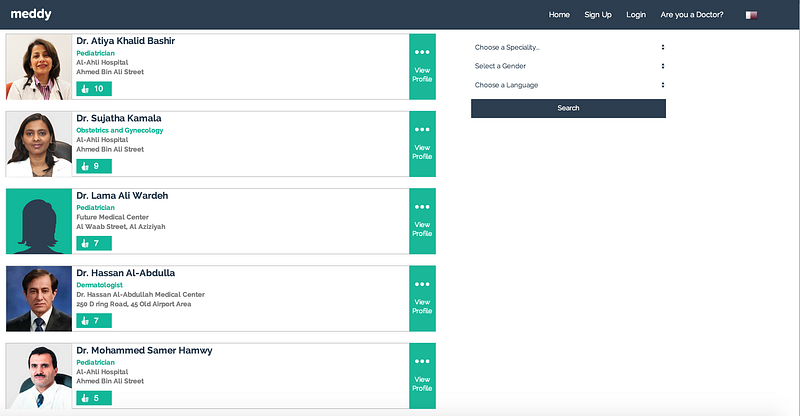Click the Qatar flag language icon
The width and height of the screenshot is (800, 416).
coord(751,15)
